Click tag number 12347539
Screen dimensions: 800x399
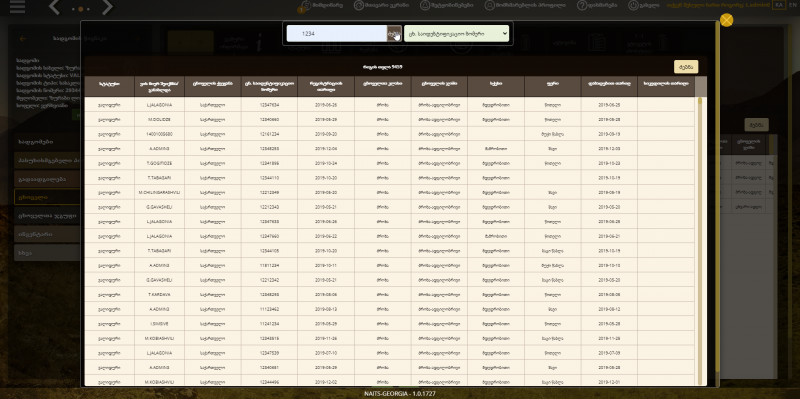[x=269, y=353]
